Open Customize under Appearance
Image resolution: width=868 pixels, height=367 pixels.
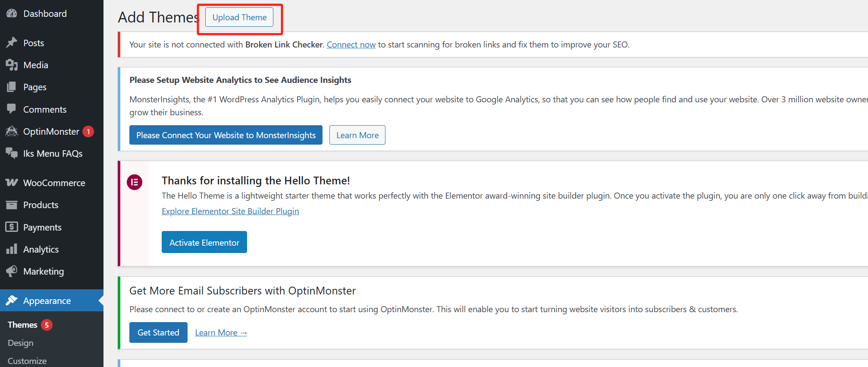click(x=27, y=361)
